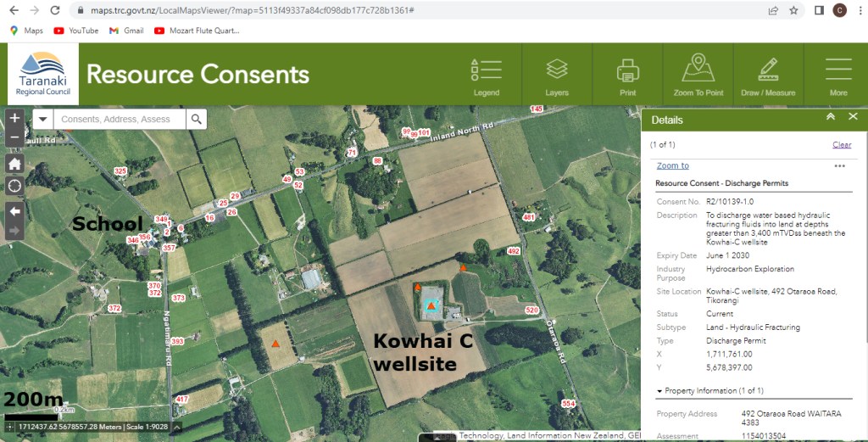Screen dimensions: 868x442
Task: Close the Details panel
Action: click(x=853, y=117)
